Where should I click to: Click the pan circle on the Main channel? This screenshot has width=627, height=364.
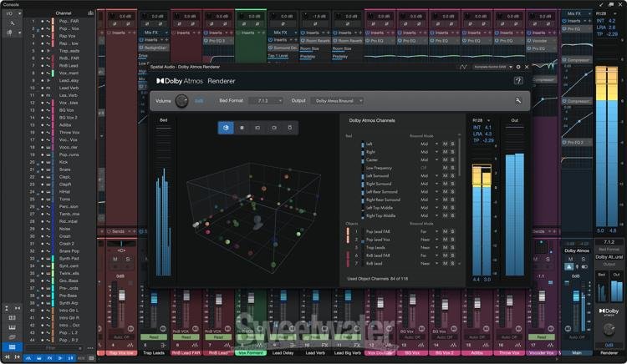(x=568, y=328)
